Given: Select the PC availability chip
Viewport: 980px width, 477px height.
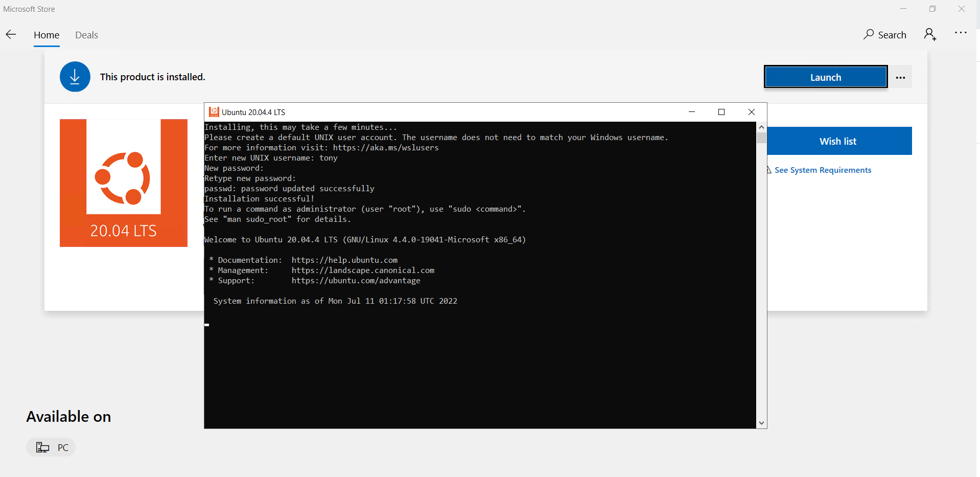Looking at the screenshot, I should coord(51,447).
